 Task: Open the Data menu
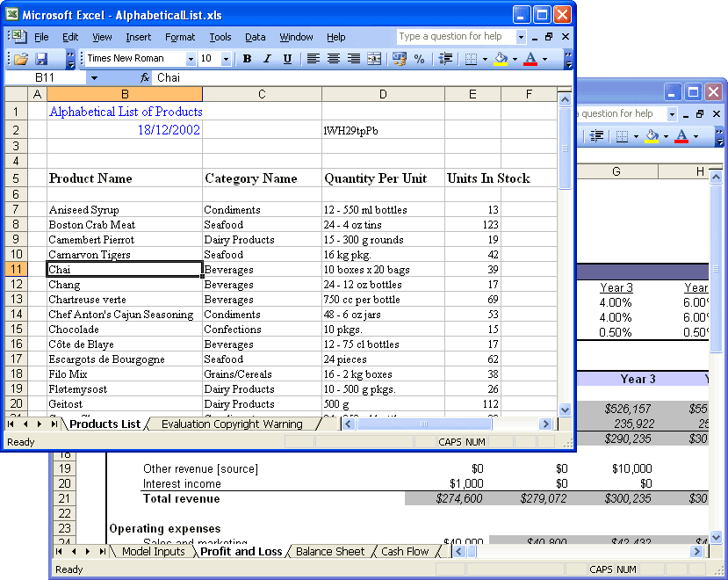[x=256, y=37]
